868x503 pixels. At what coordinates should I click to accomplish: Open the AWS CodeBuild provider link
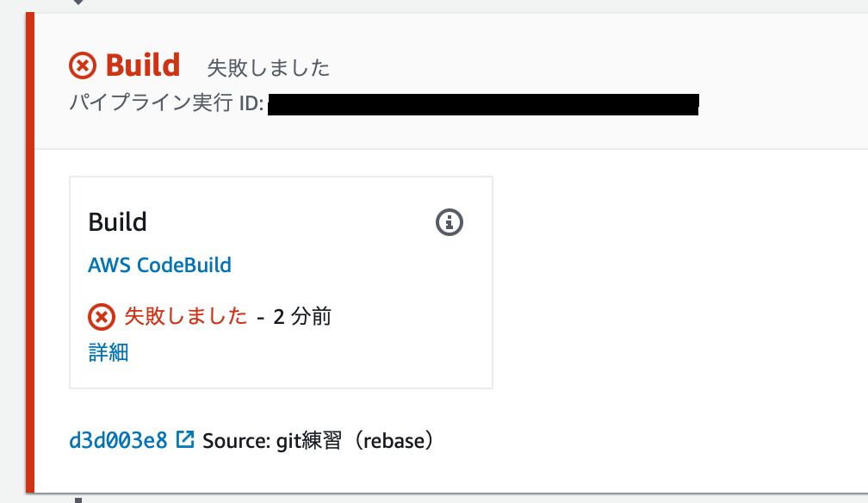(159, 265)
